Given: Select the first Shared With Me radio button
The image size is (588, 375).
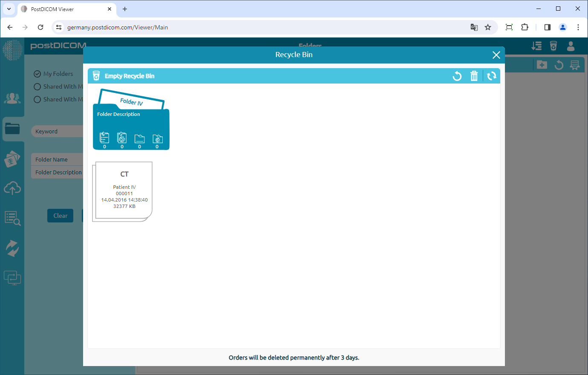Looking at the screenshot, I should pyautogui.click(x=37, y=87).
